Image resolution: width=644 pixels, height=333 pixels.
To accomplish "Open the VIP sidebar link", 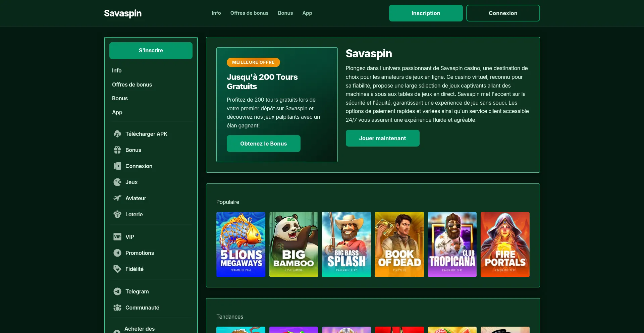I will coord(130,237).
